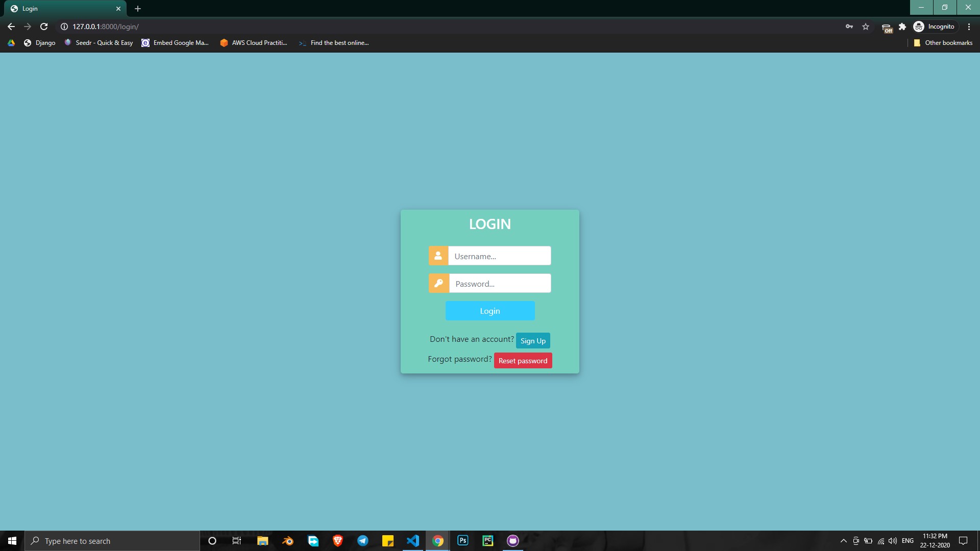The height and width of the screenshot is (551, 980).
Task: Open the Sign Up page
Action: 533,340
